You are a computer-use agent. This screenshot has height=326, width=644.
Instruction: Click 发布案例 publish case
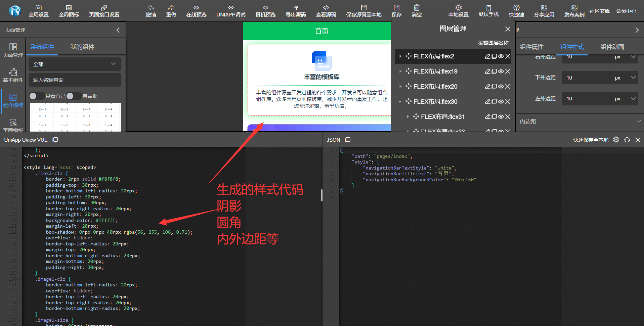pyautogui.click(x=574, y=11)
